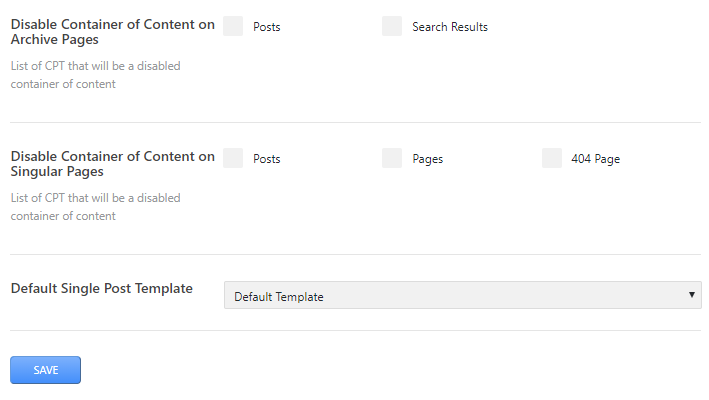Check Posts under Singular Pages
This screenshot has height=400, width=709.
233,158
